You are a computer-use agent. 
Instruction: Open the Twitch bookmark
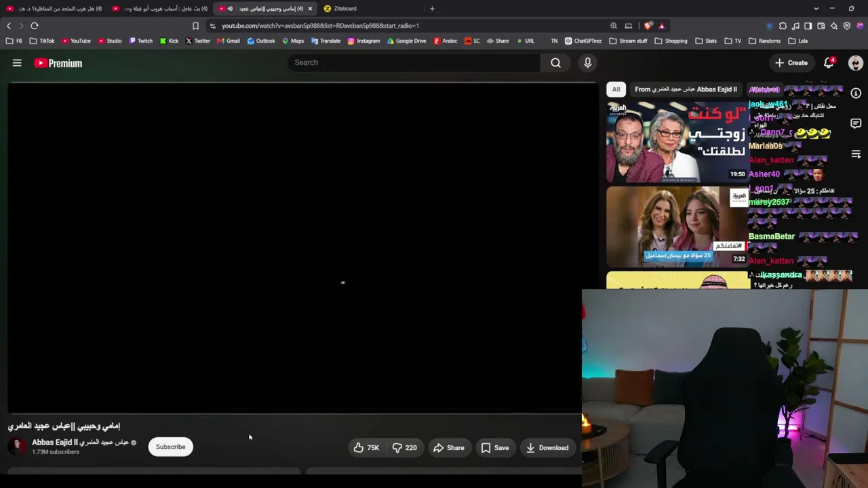point(140,41)
